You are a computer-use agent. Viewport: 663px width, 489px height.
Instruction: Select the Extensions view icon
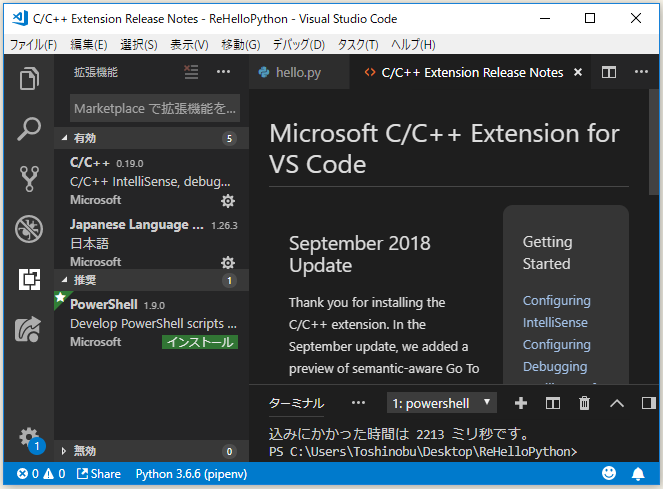(x=29, y=279)
